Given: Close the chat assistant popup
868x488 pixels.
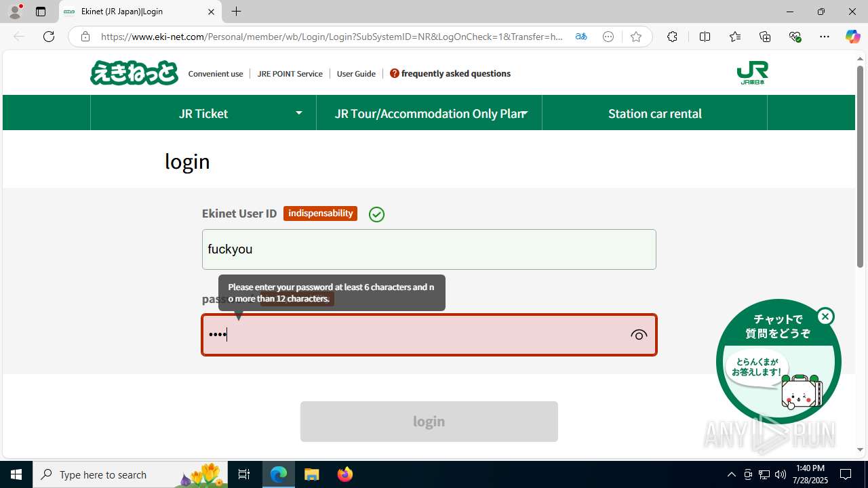Looking at the screenshot, I should 825,317.
